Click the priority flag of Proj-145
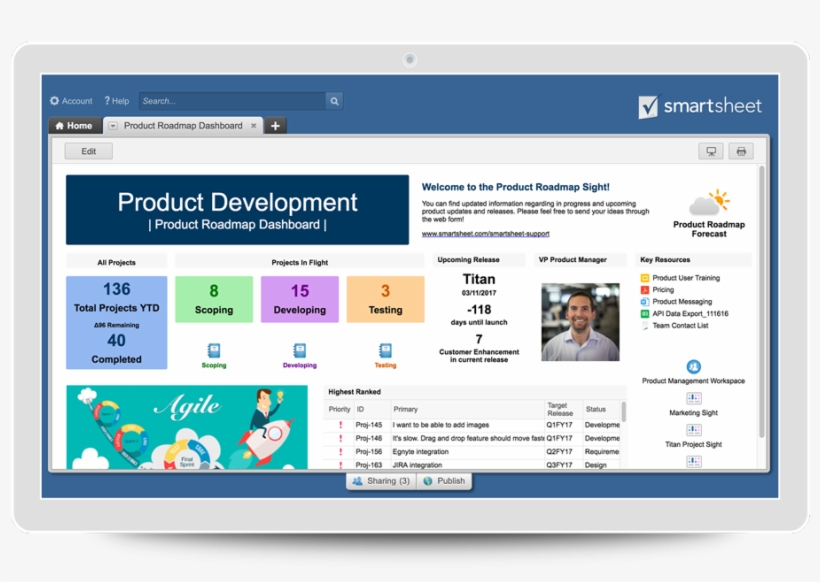Image resolution: width=820 pixels, height=582 pixels. pos(341,425)
